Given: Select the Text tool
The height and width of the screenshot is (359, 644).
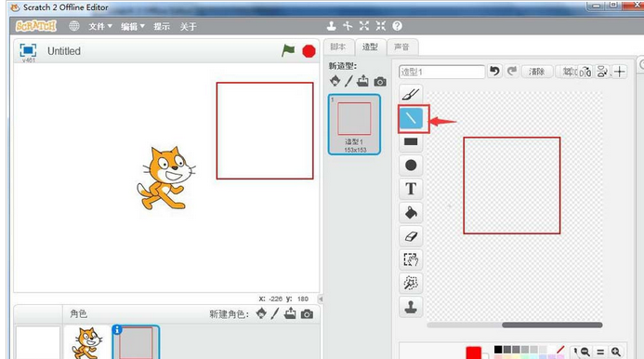Looking at the screenshot, I should 411,189.
